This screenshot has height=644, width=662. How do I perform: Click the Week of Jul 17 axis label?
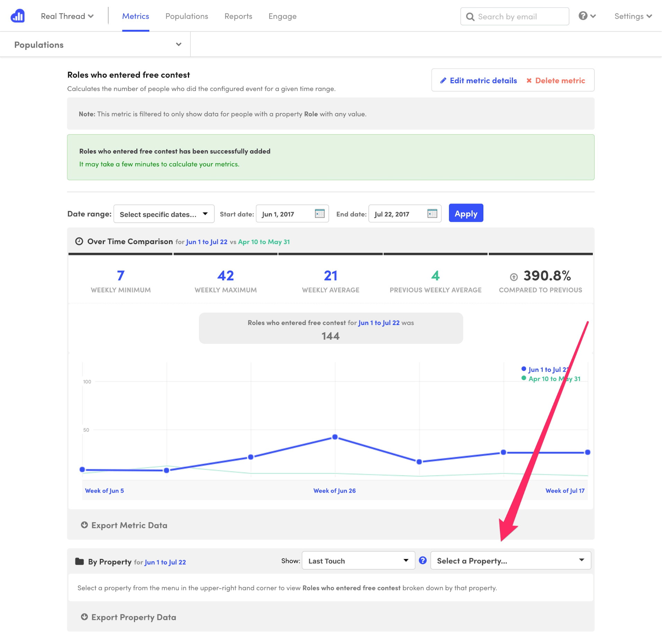[565, 491]
